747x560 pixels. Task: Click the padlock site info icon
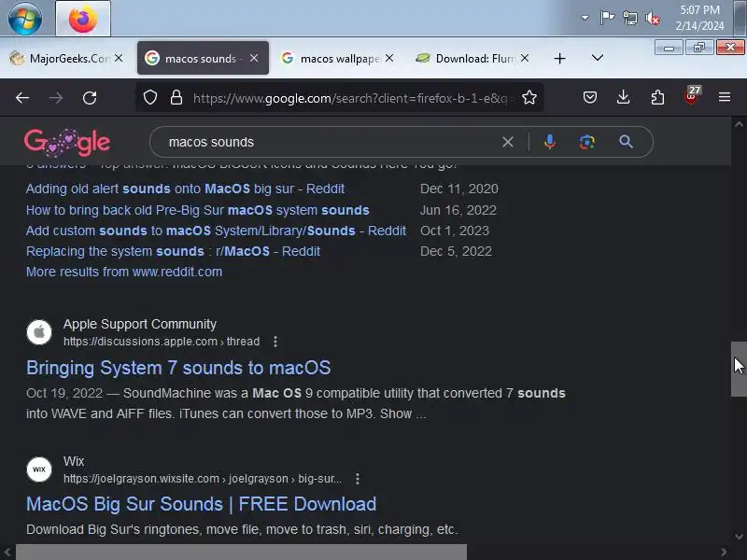pyautogui.click(x=176, y=98)
